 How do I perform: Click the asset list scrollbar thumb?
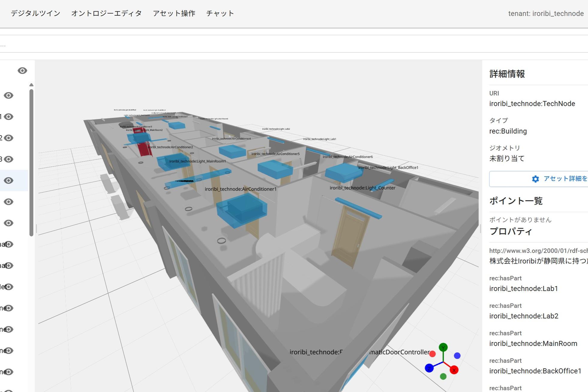click(31, 163)
